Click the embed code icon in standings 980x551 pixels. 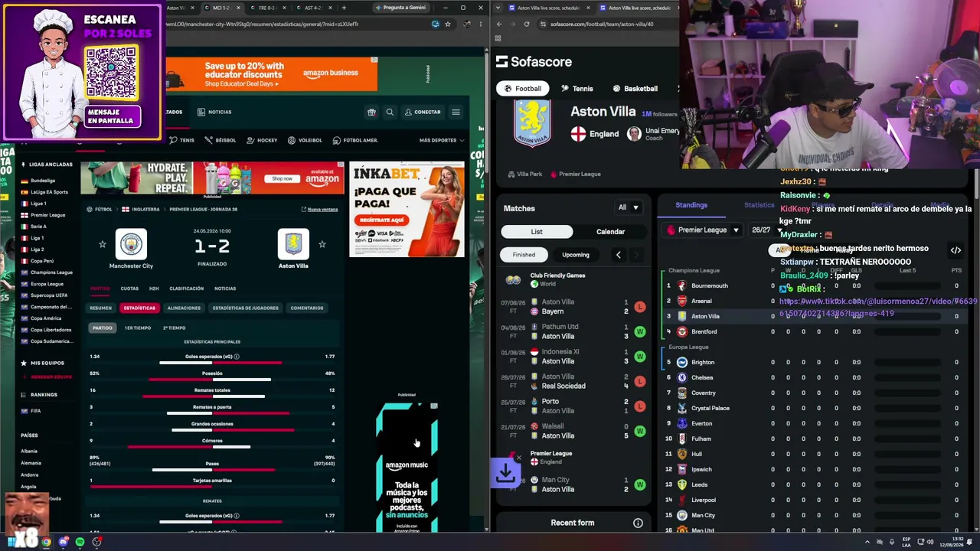pos(955,250)
